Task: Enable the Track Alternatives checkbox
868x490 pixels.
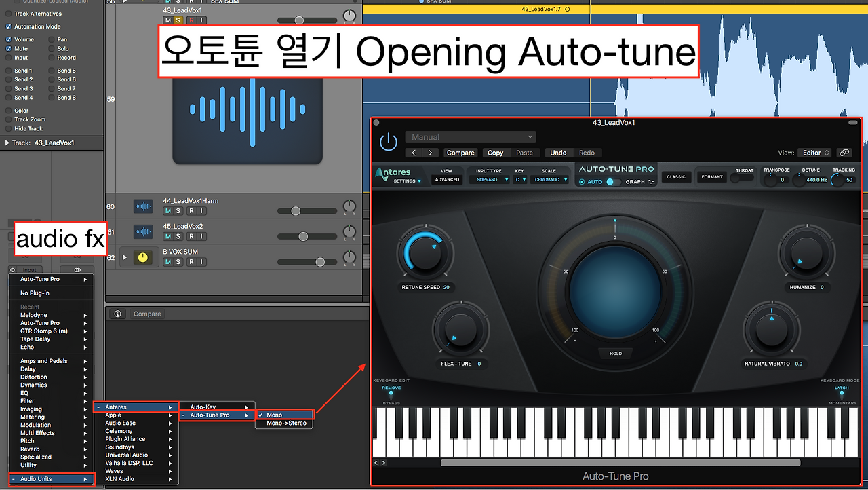Action: click(9, 14)
